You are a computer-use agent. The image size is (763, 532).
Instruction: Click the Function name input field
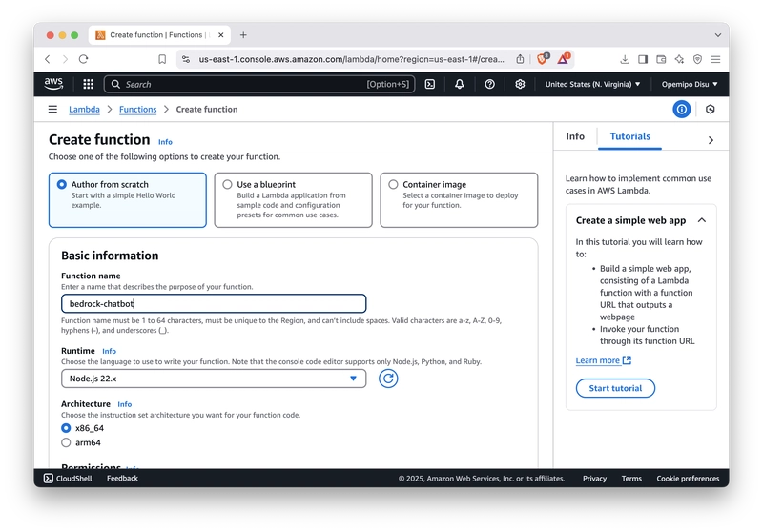[x=213, y=303]
